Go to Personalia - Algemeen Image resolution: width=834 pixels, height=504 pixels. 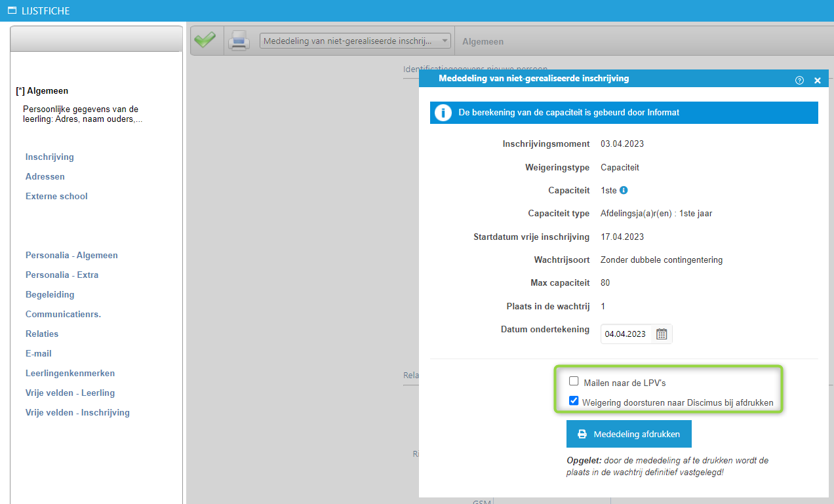(71, 255)
